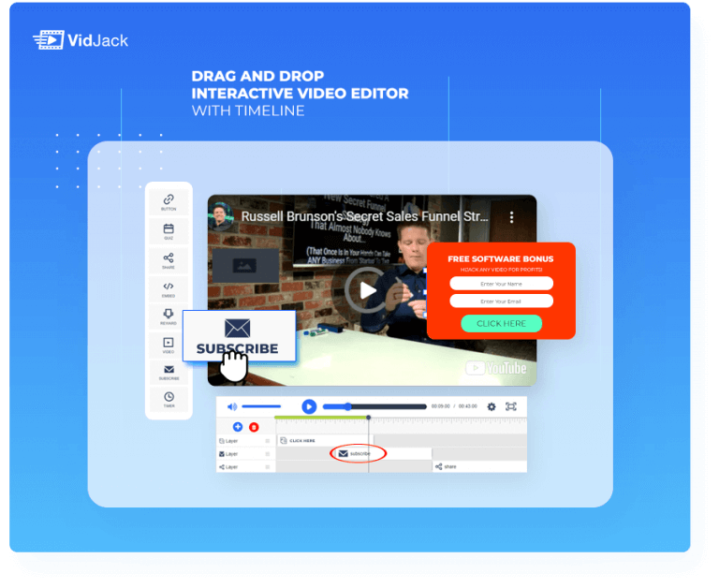Screen dimensions: 719x588
Task: Click the 00:43:00 total duration text
Action: 468,406
